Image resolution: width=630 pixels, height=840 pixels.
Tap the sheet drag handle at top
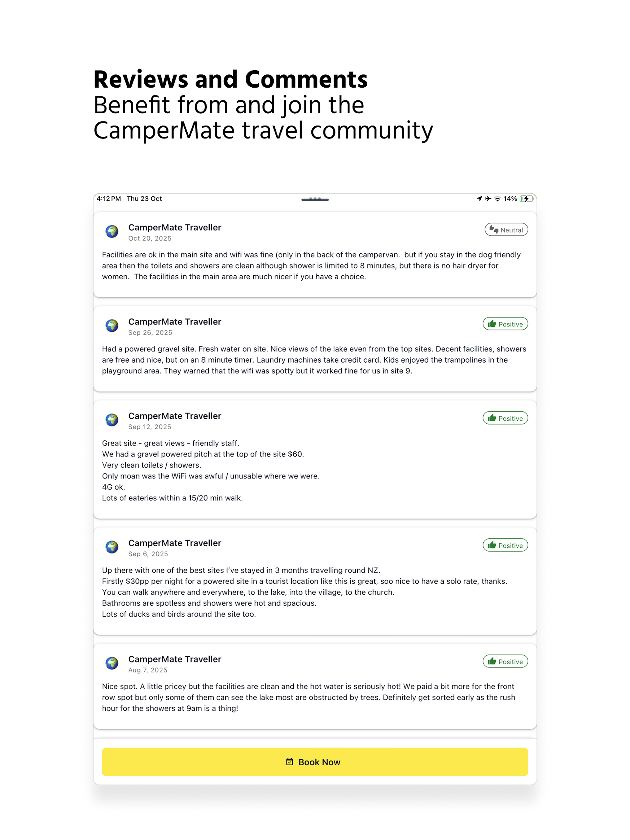(315, 199)
